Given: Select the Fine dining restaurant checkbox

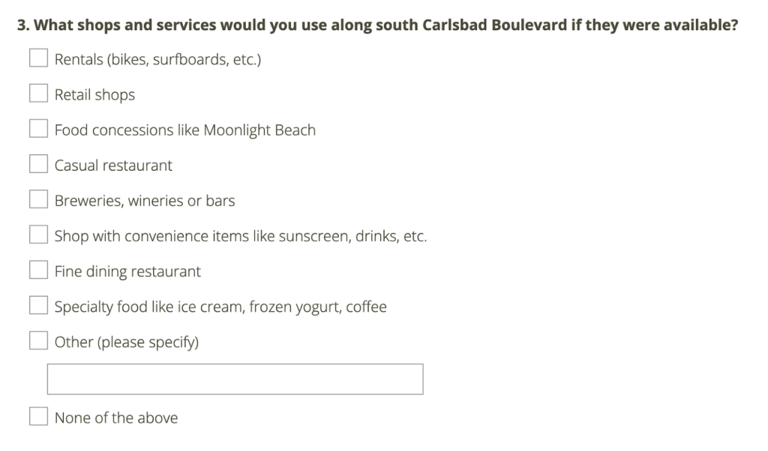Looking at the screenshot, I should [38, 269].
